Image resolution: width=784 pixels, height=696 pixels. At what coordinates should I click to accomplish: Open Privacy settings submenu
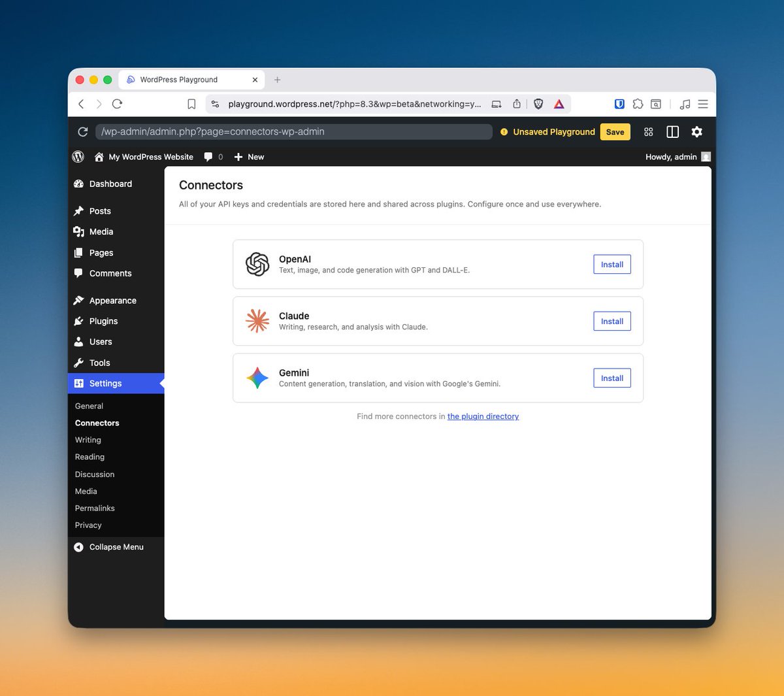point(88,525)
